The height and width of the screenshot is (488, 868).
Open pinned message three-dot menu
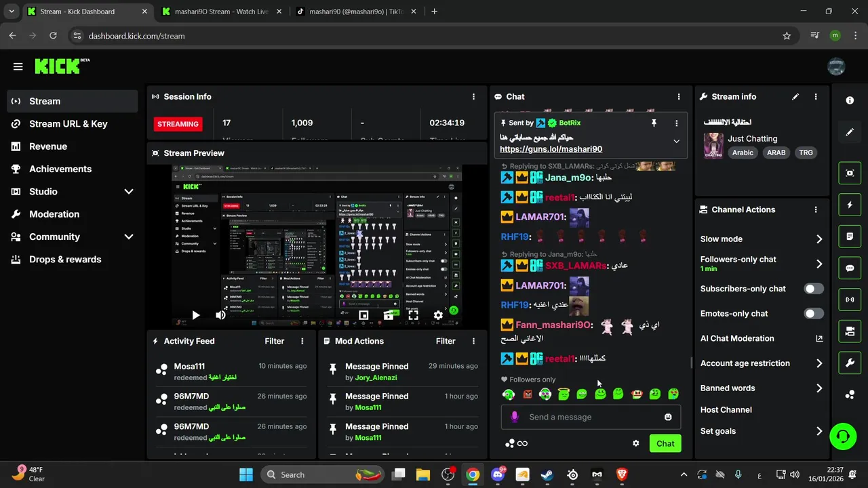click(676, 123)
